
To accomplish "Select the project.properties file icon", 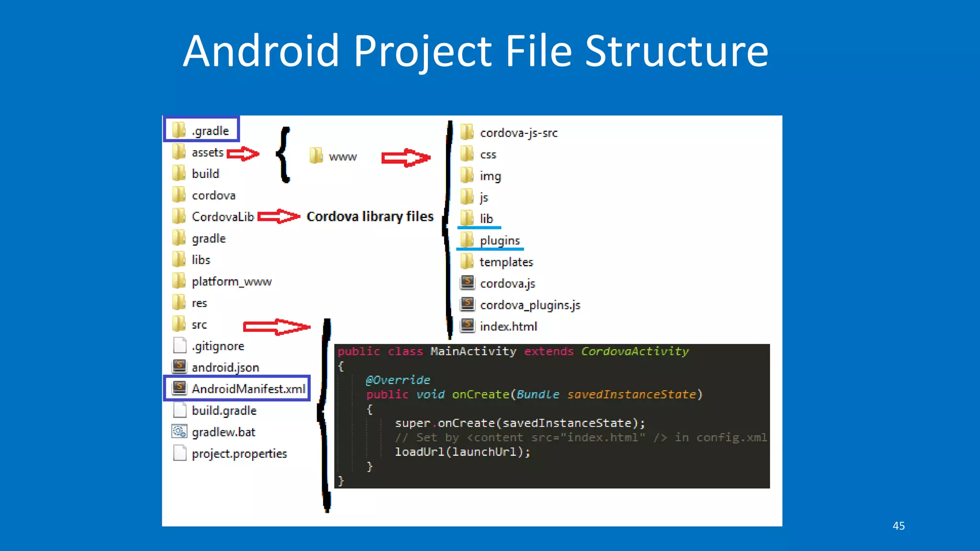I will click(179, 453).
